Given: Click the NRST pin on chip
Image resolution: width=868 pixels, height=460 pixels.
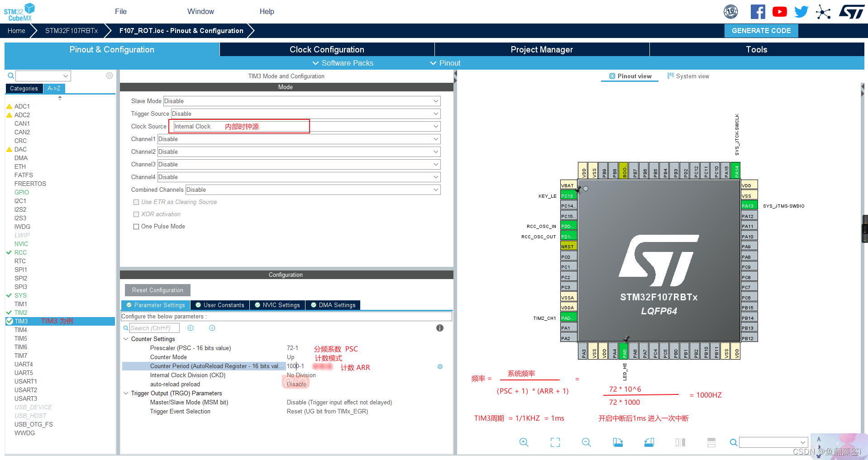Looking at the screenshot, I should [569, 247].
